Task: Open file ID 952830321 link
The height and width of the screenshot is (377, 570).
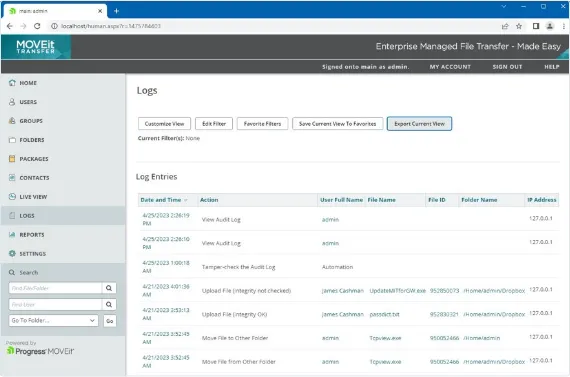Action: [x=444, y=314]
